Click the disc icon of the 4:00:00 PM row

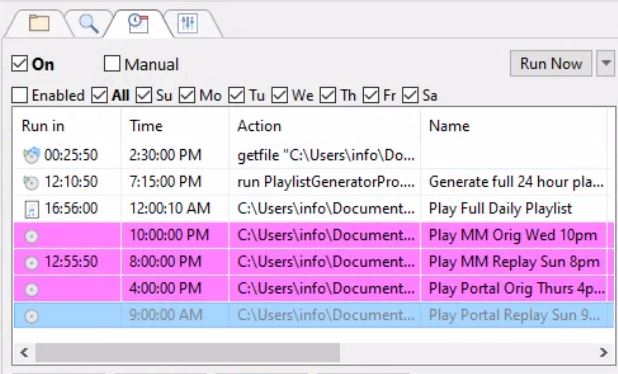(x=32, y=290)
